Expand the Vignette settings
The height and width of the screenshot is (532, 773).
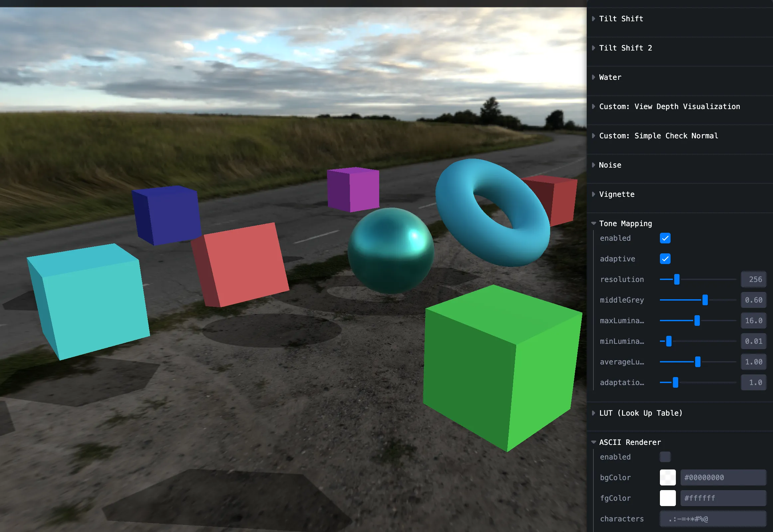(x=617, y=194)
